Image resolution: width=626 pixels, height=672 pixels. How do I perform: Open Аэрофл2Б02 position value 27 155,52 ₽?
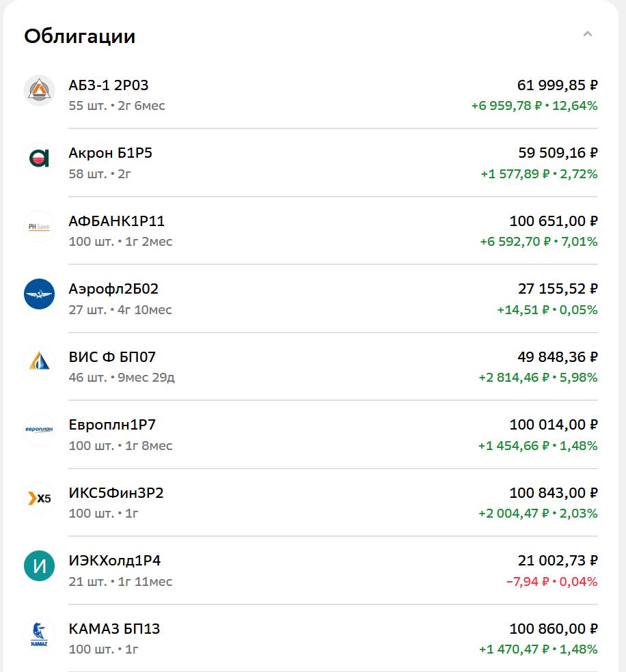pyautogui.click(x=558, y=289)
